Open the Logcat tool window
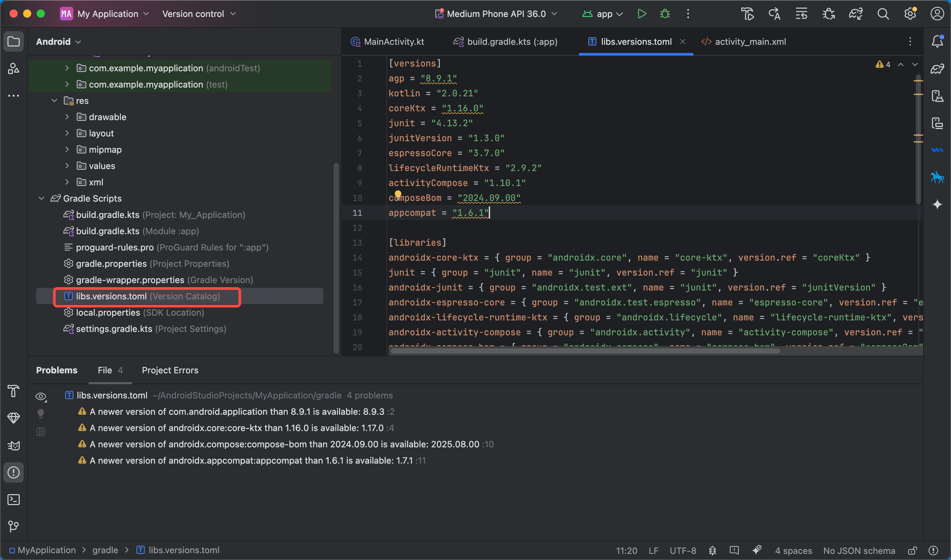Image resolution: width=951 pixels, height=560 pixels. coord(14,446)
